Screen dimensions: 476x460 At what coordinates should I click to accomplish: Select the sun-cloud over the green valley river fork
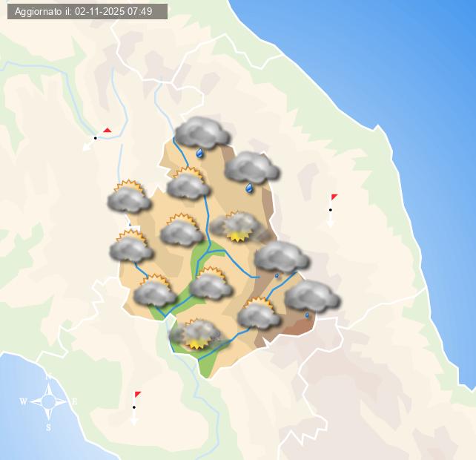[x=211, y=283]
